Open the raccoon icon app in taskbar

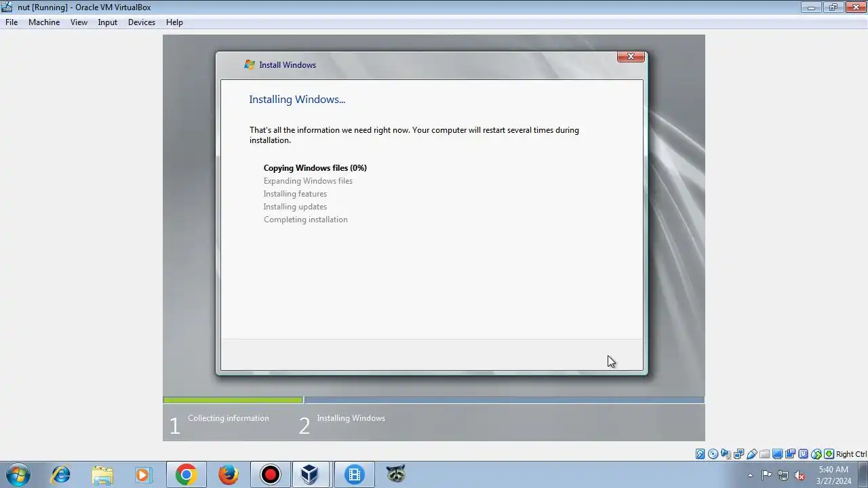point(396,474)
